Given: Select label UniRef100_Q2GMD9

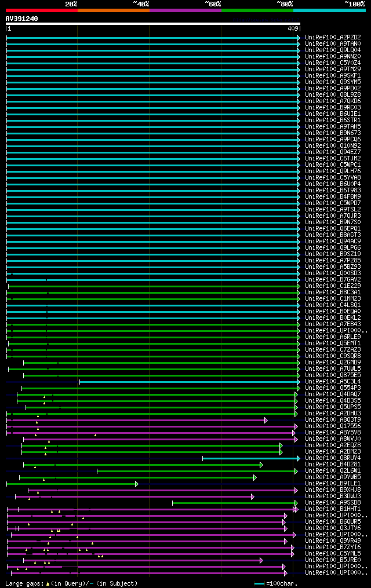Looking at the screenshot, I should (333, 363).
